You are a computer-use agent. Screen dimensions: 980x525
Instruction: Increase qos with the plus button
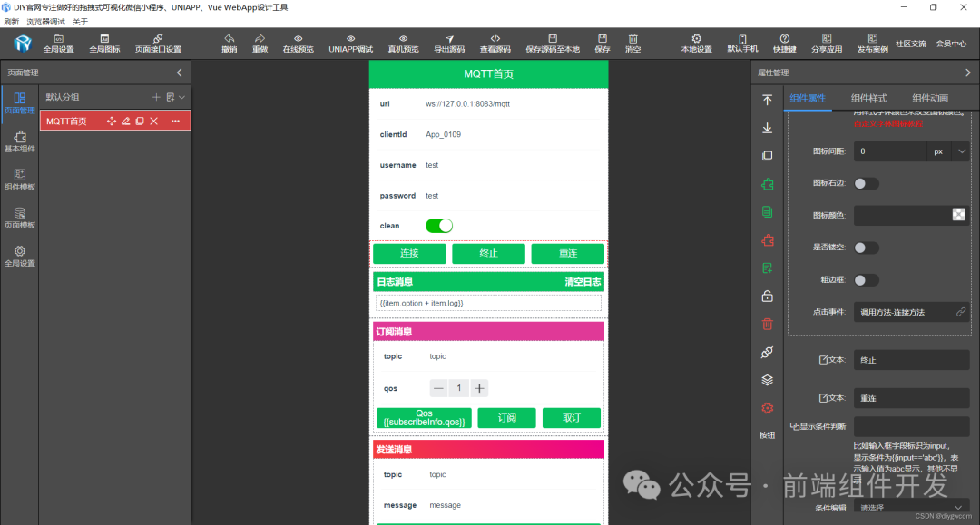coord(479,388)
